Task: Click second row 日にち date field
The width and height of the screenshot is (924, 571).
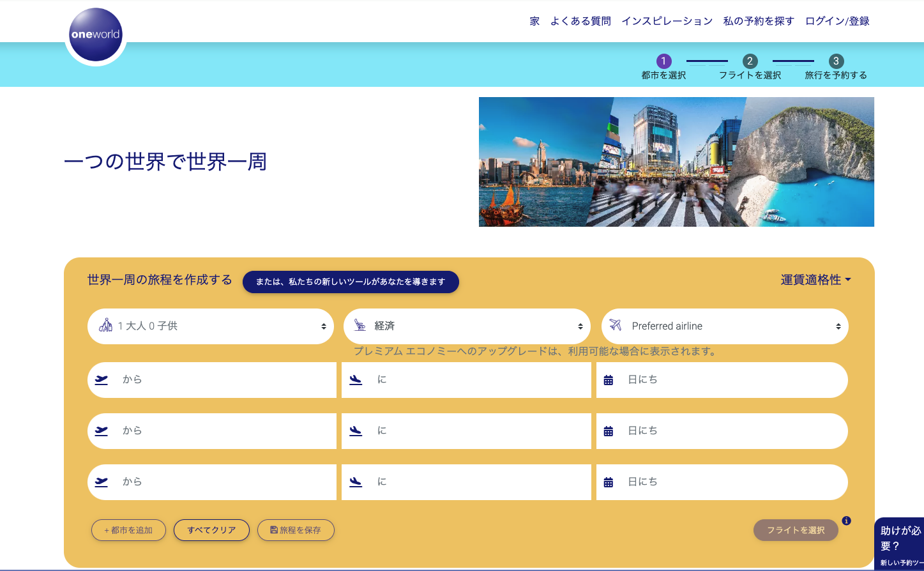Action: coord(722,431)
